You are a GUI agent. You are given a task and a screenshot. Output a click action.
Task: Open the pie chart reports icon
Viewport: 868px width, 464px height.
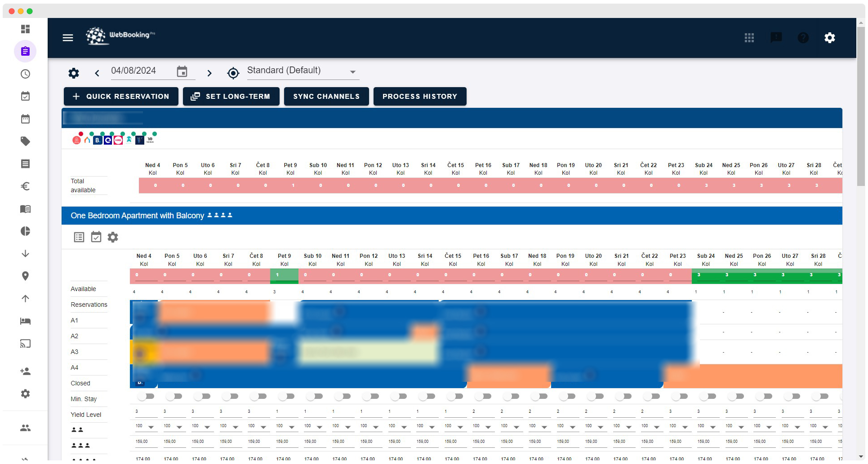pyautogui.click(x=26, y=231)
